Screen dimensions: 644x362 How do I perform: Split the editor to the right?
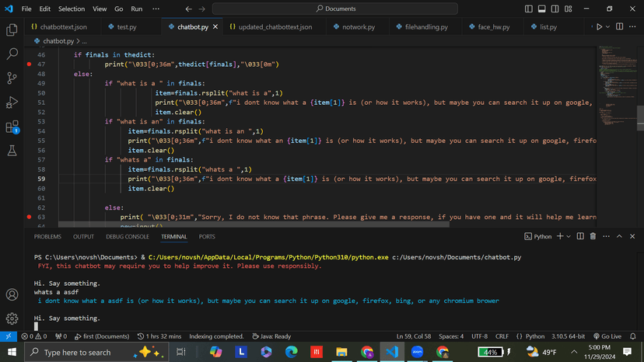pyautogui.click(x=620, y=27)
